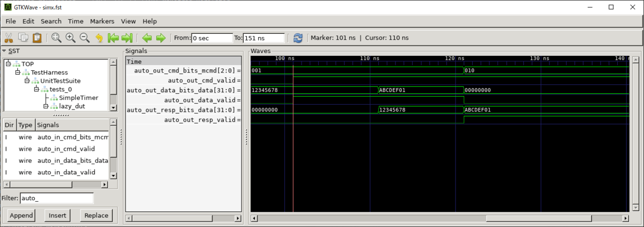The height and width of the screenshot is (227, 644).
Task: Click the TestHarness module icon
Action: (x=26, y=72)
